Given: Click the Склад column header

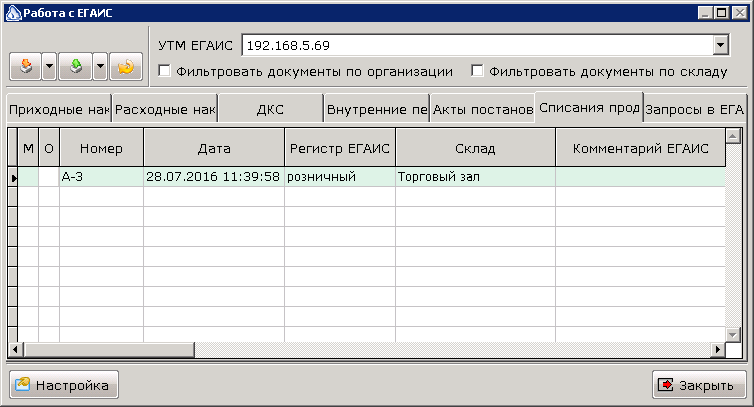Looking at the screenshot, I should [x=475, y=148].
